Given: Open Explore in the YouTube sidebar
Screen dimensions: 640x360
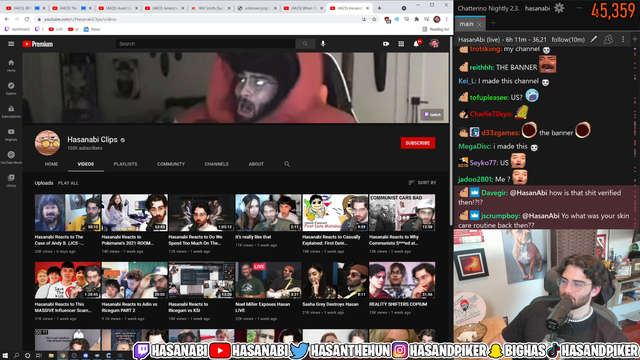Looking at the screenshot, I should (x=11, y=88).
